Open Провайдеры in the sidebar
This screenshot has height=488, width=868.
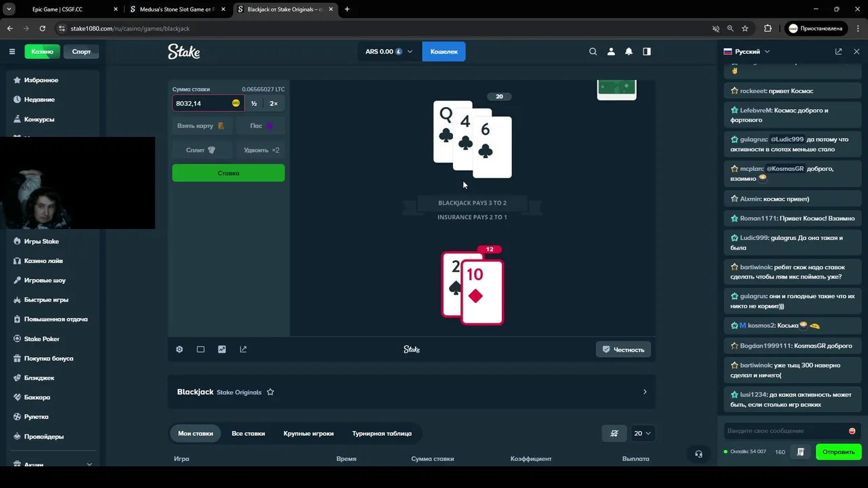[44, 436]
